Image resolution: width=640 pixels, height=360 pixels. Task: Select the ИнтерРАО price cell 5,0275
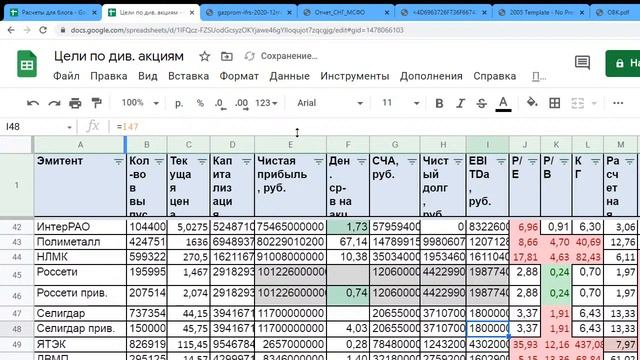point(189,227)
